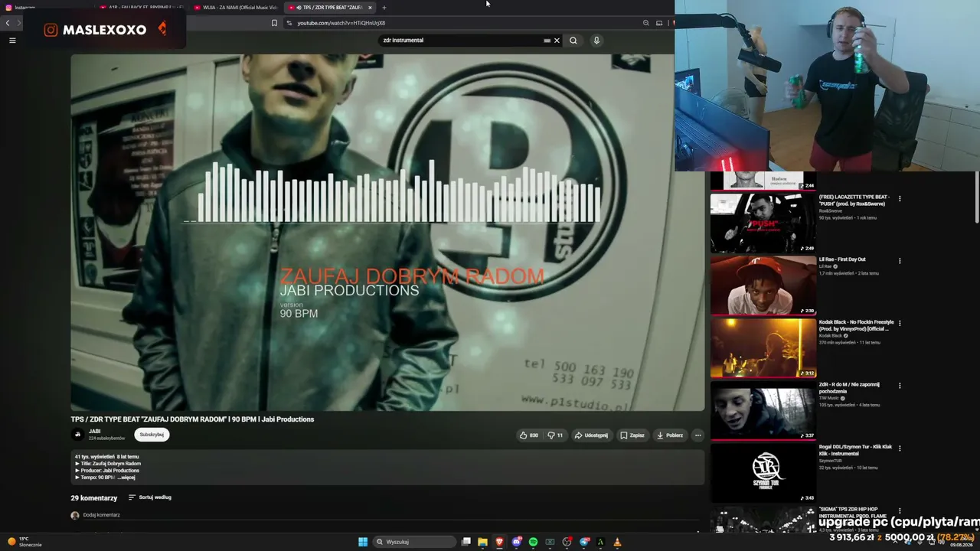
Task: Open the YouTube guide hamburger menu
Action: 12,41
